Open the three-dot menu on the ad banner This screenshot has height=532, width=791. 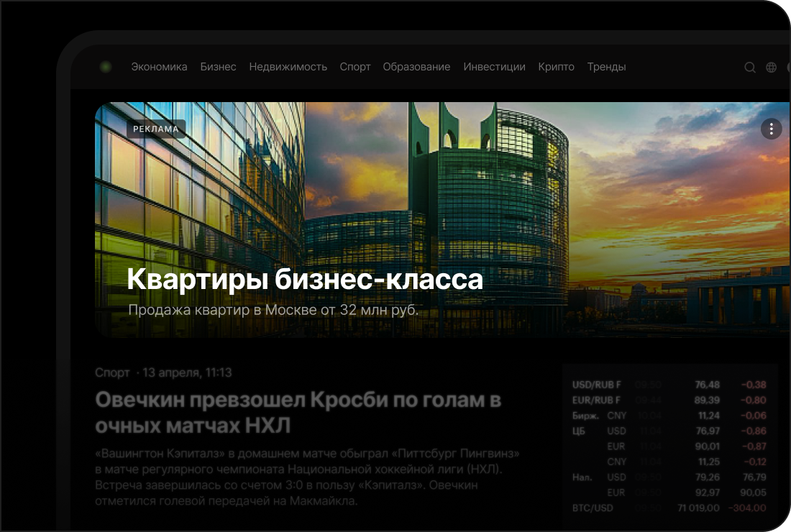[x=771, y=129]
